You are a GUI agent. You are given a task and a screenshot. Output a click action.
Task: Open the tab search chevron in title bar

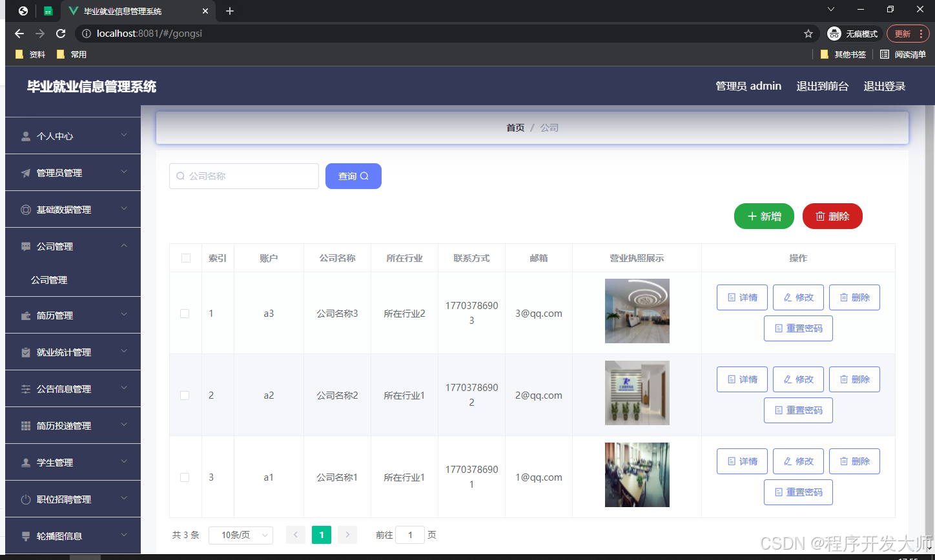(831, 9)
